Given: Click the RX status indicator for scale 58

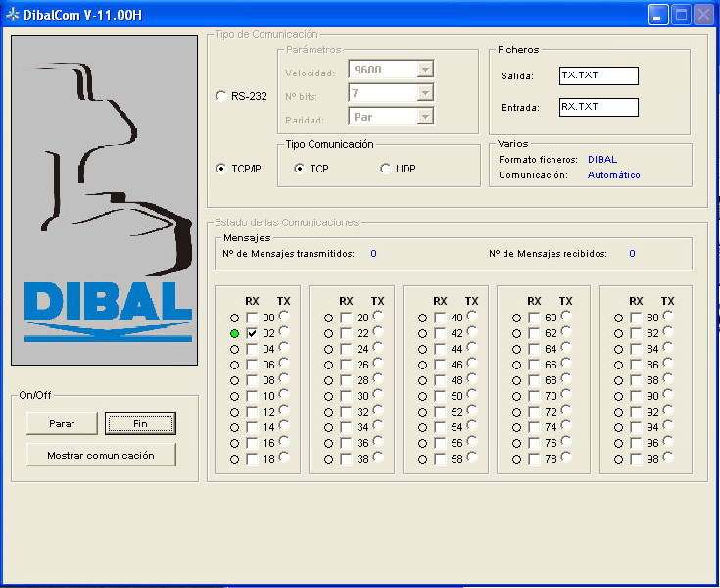Looking at the screenshot, I should 422,459.
